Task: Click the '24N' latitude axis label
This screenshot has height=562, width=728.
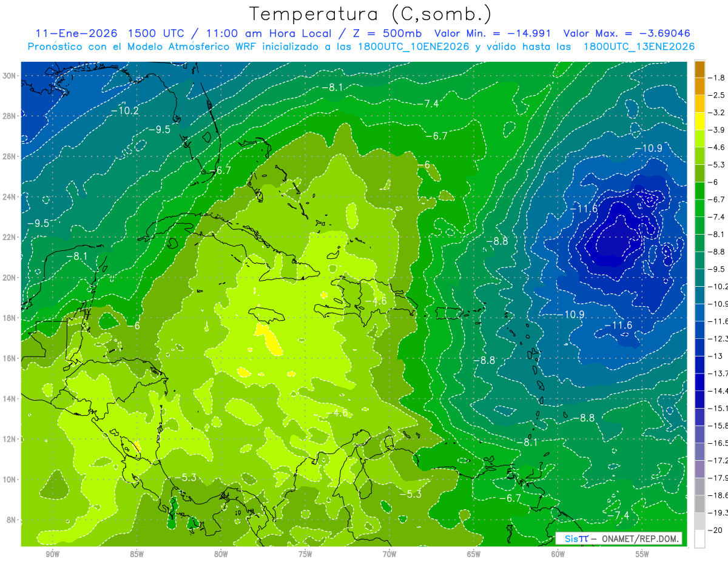Action: pyautogui.click(x=9, y=197)
